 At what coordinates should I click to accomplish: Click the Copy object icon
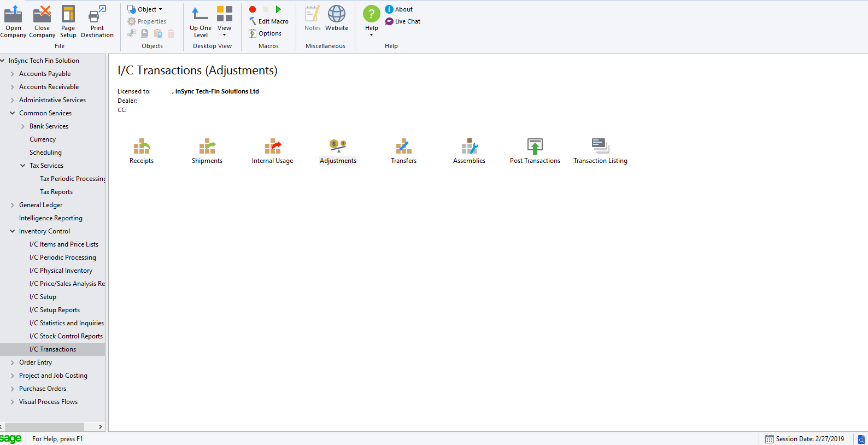[145, 33]
